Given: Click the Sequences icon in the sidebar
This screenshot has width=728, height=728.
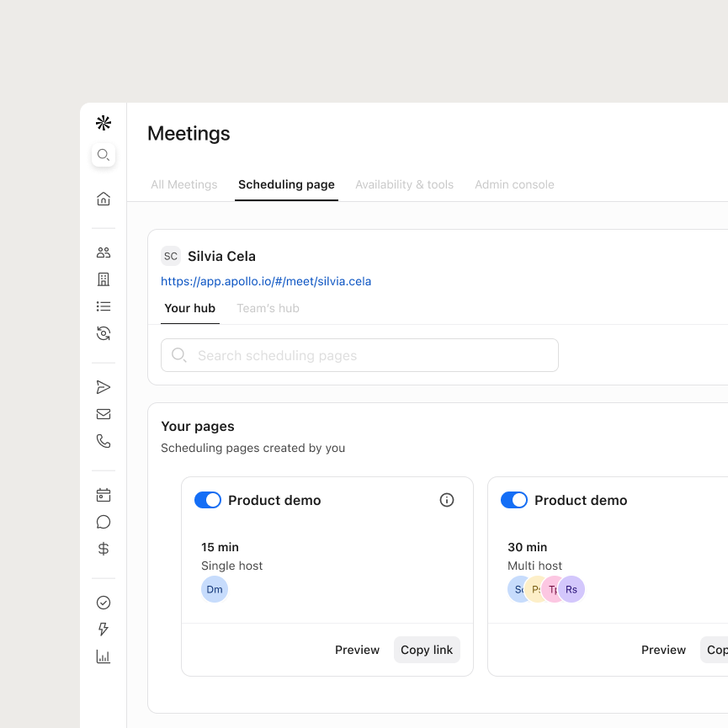Looking at the screenshot, I should coord(103,386).
